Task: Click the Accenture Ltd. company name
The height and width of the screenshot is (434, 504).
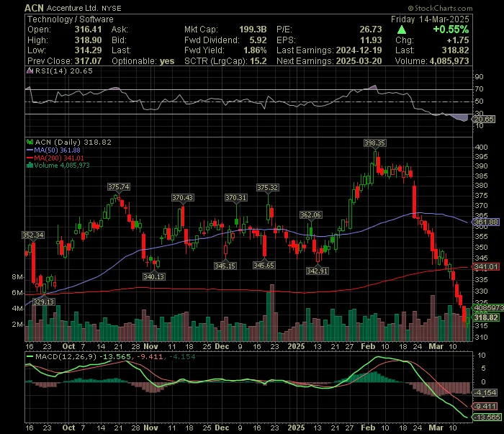Action: tap(73, 9)
